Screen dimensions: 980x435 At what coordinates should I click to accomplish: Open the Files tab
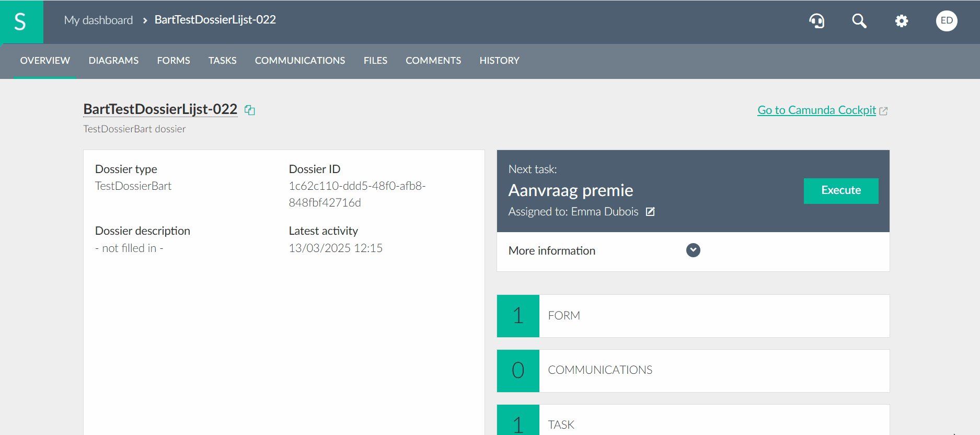tap(375, 61)
